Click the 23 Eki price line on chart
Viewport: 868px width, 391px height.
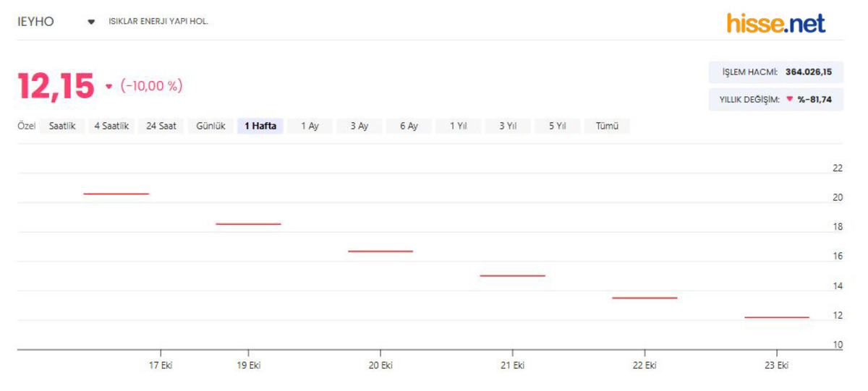pos(777,317)
